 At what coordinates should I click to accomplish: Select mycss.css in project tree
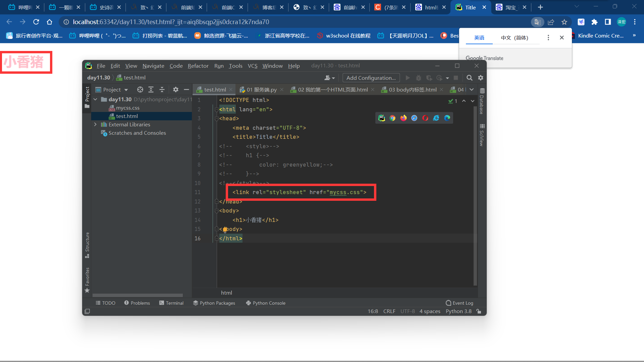pos(124,108)
